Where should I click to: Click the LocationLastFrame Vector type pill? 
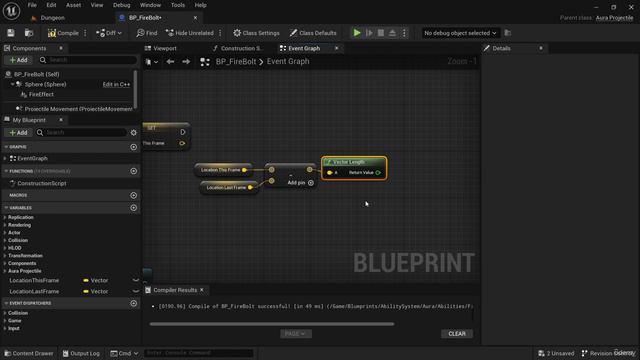96,291
